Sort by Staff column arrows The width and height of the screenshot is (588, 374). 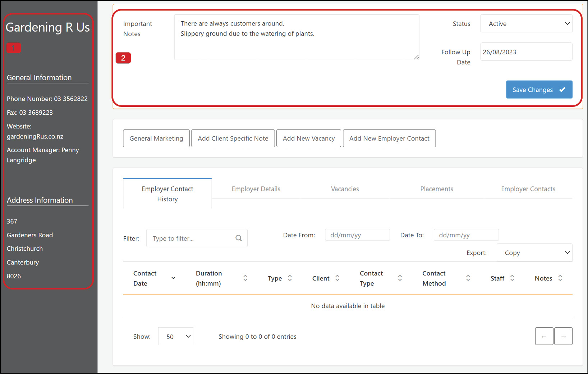pos(512,278)
